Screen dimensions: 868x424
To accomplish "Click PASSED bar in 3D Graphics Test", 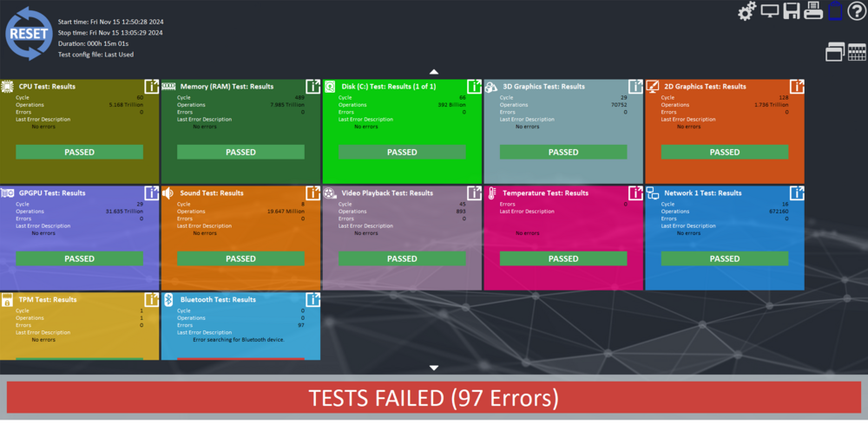I will click(563, 152).
